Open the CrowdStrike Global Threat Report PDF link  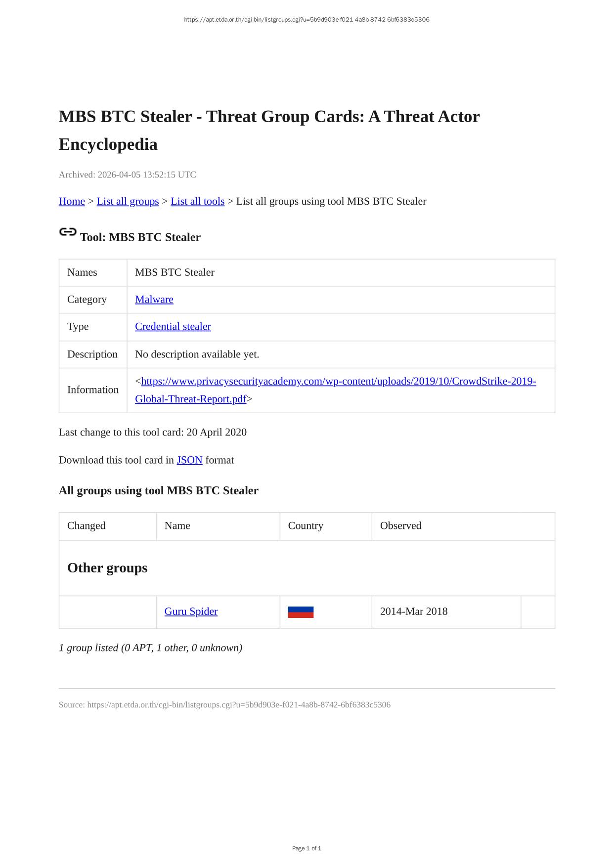[x=338, y=382]
